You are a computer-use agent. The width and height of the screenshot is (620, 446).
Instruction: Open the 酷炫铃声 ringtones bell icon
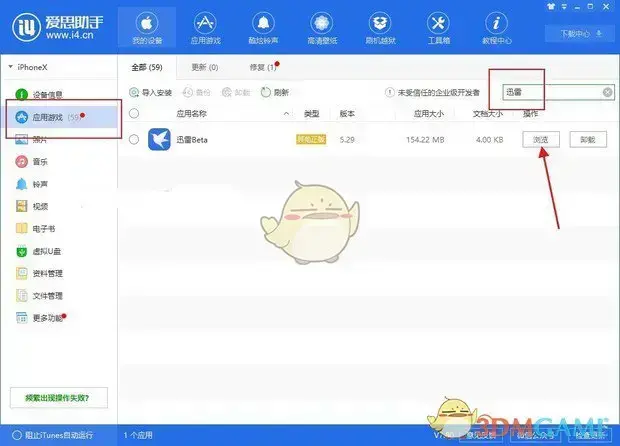[x=263, y=28]
